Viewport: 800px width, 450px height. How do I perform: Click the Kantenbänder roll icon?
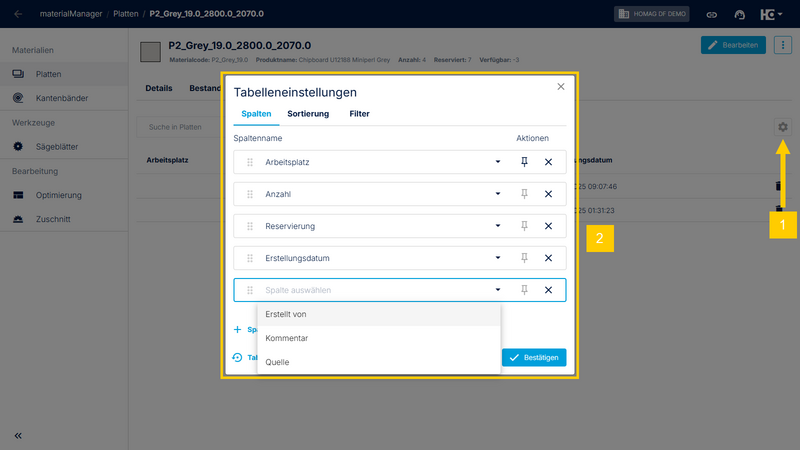[x=18, y=98]
